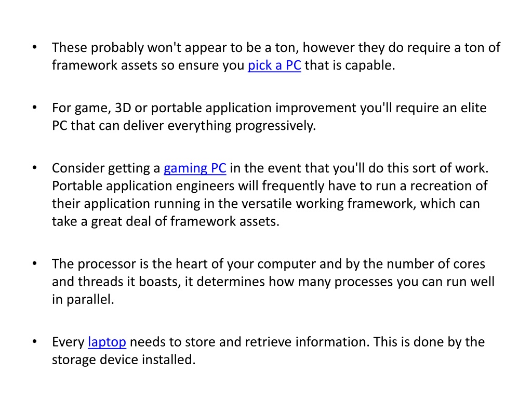Click the text "in parallel."
Viewport: 532px width, 399px height.
tap(83, 299)
